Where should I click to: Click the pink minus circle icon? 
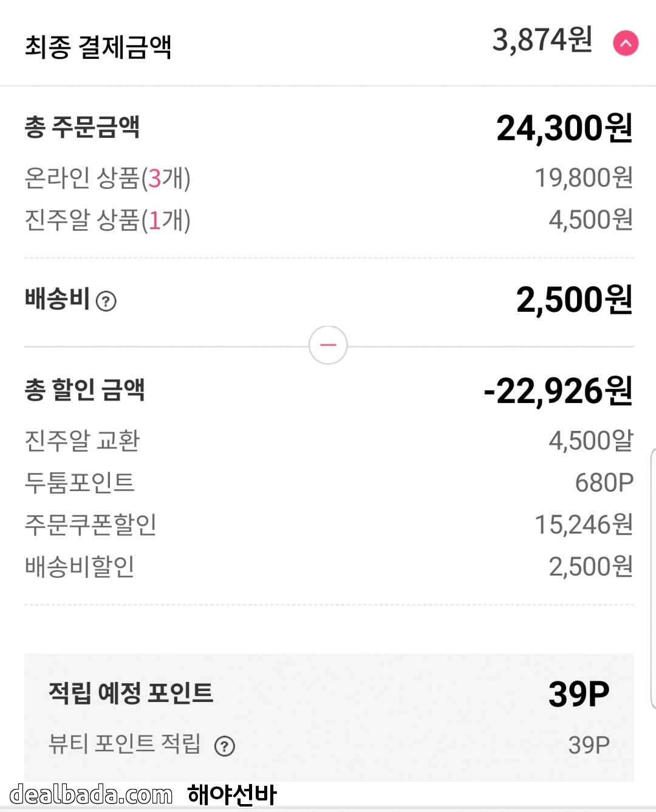[328, 345]
